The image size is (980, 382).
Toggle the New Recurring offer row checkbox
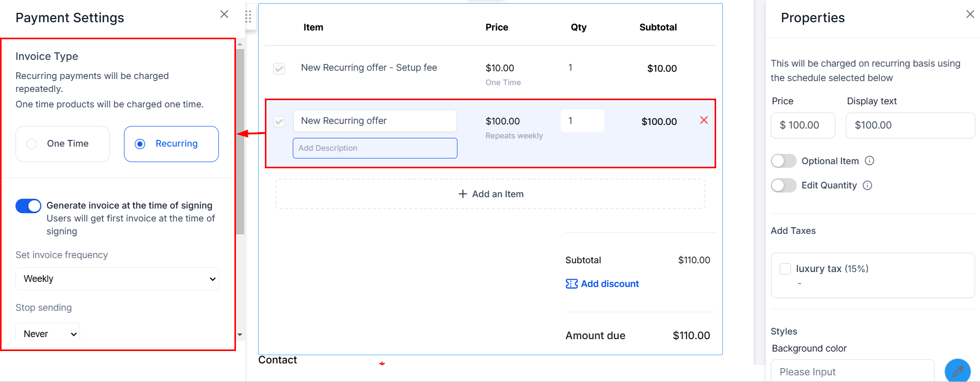[x=279, y=121]
